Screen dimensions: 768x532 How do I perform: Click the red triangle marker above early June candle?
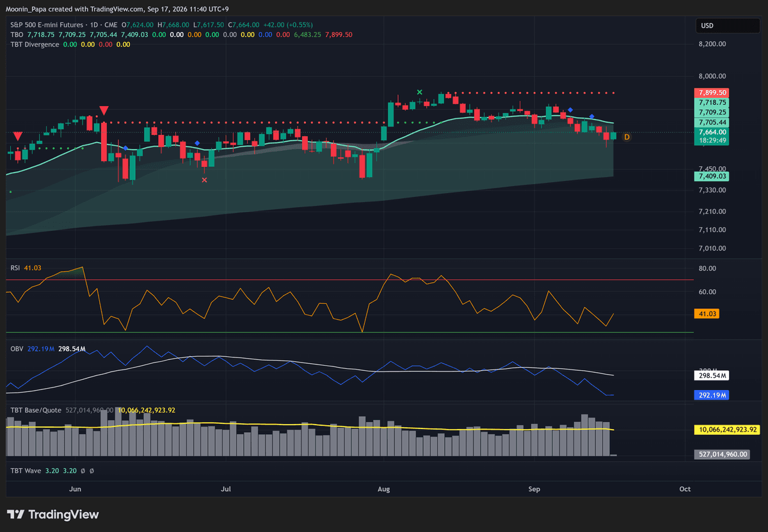click(103, 111)
